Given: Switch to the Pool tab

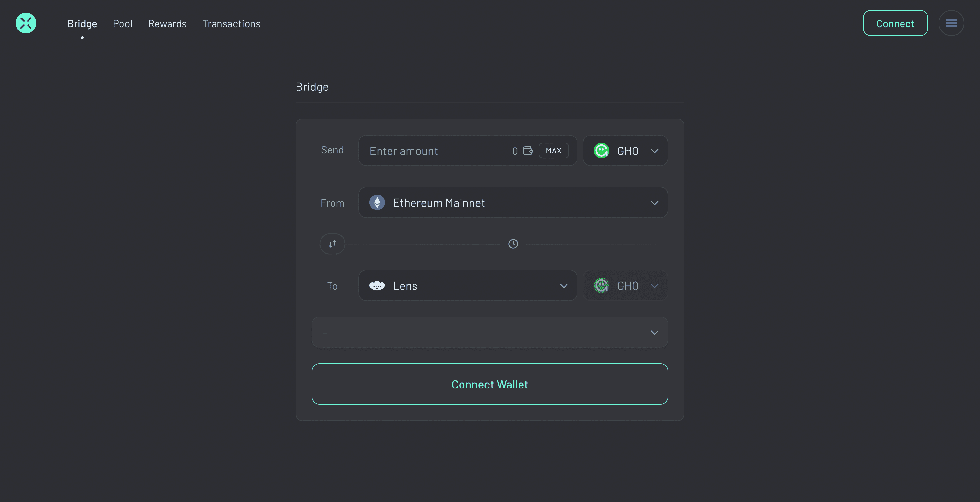Looking at the screenshot, I should (122, 24).
